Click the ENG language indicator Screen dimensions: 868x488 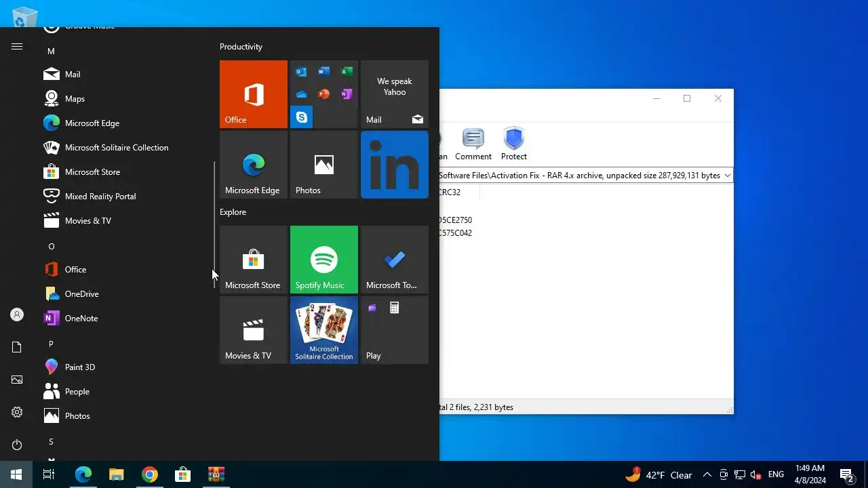click(x=776, y=475)
